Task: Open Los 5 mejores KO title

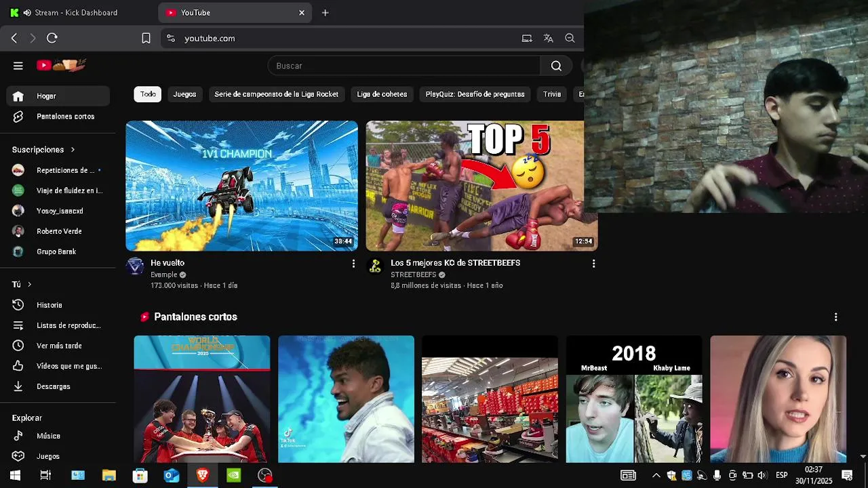Action: pyautogui.click(x=455, y=263)
